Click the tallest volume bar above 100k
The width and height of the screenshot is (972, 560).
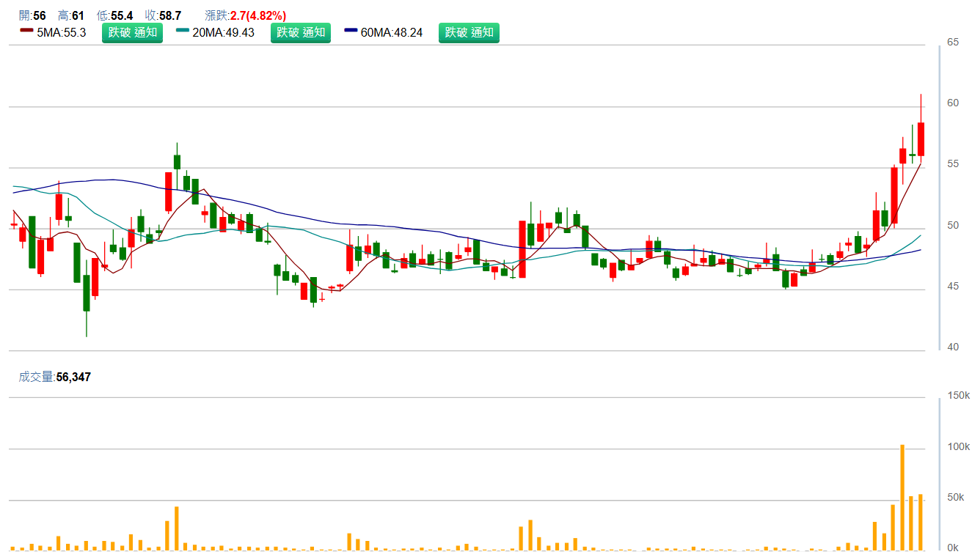902,497
